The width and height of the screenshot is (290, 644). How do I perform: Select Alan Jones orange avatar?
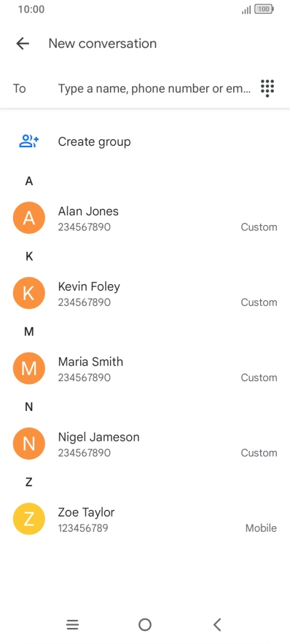pyautogui.click(x=28, y=218)
